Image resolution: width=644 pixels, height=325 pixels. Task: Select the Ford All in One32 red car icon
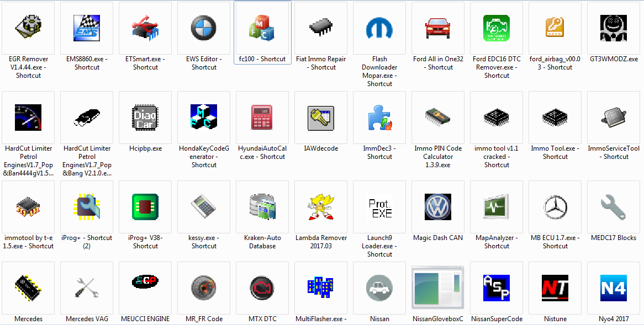[x=438, y=28]
